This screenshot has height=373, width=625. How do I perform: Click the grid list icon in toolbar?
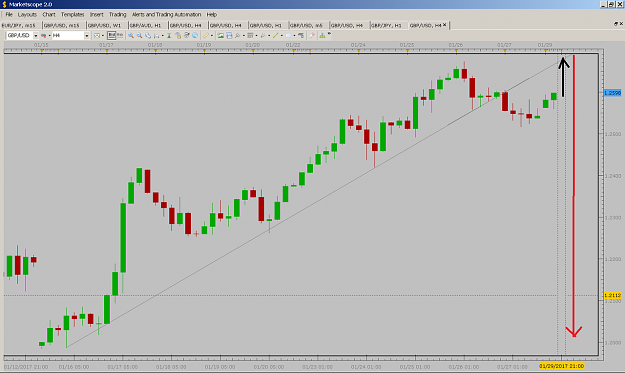pos(250,35)
